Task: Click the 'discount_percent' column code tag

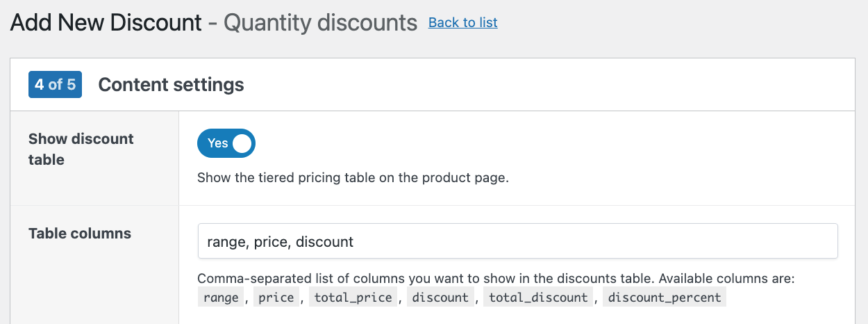Action: click(x=665, y=298)
